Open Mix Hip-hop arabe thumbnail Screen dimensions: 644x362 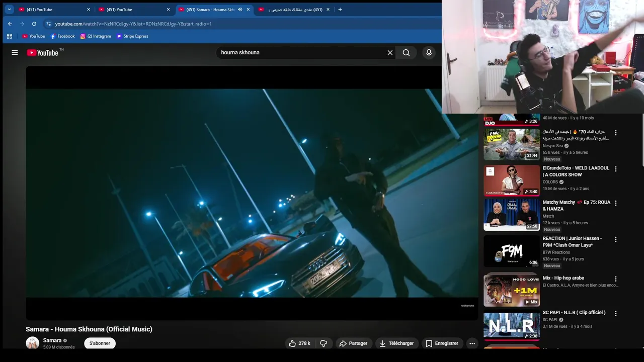512,291
